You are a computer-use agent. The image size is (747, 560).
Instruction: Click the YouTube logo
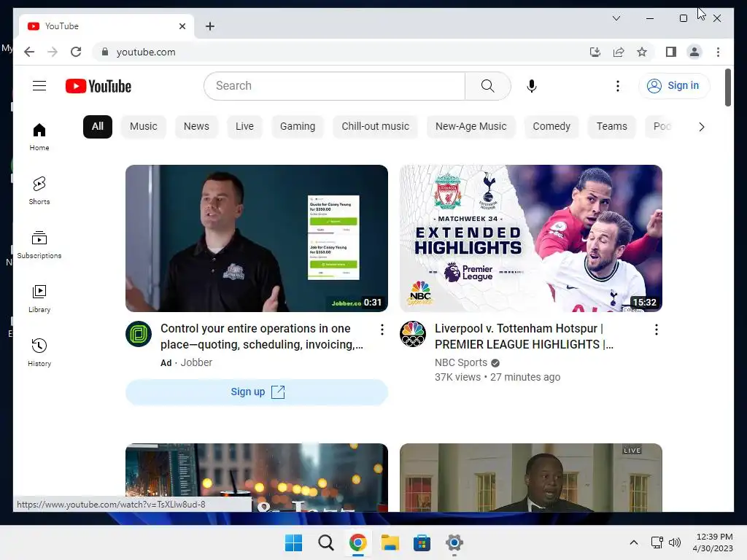coord(98,86)
